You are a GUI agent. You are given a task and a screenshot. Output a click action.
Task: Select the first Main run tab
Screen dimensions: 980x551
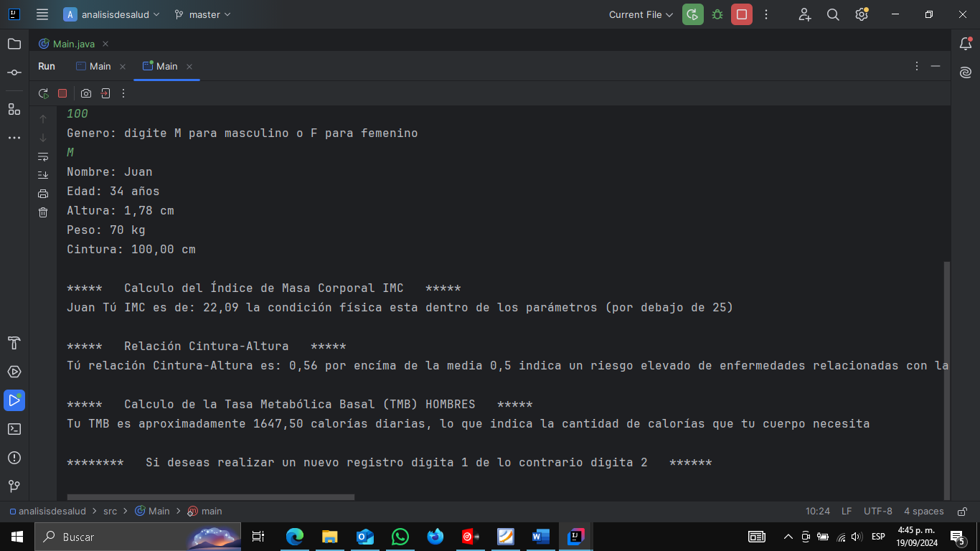pos(93,66)
